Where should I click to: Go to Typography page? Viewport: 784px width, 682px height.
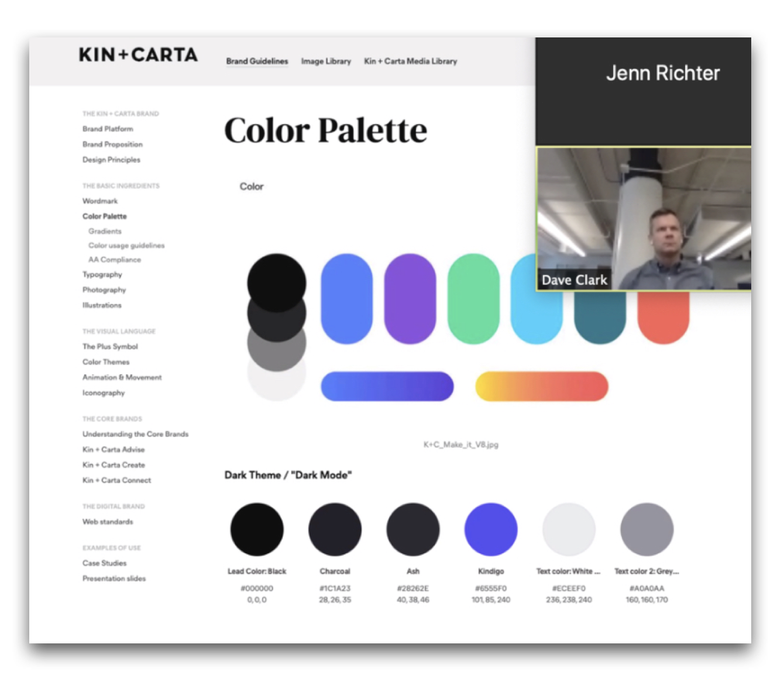pyautogui.click(x=102, y=275)
